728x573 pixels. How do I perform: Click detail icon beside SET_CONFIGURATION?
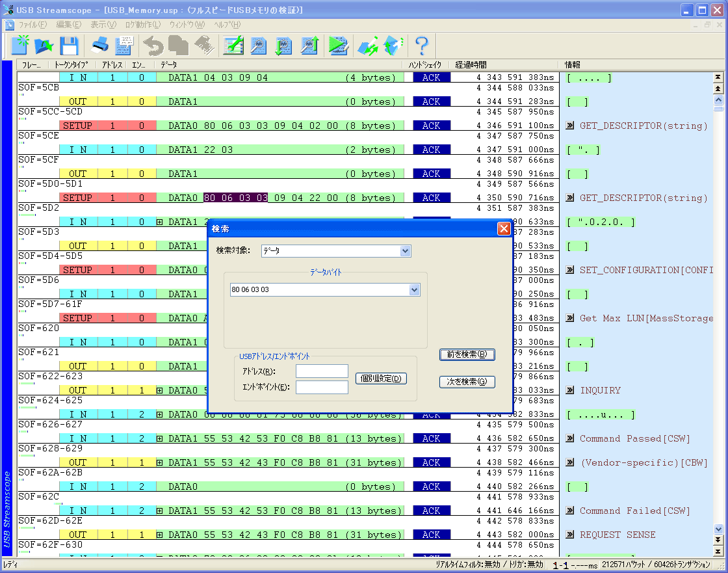569,270
